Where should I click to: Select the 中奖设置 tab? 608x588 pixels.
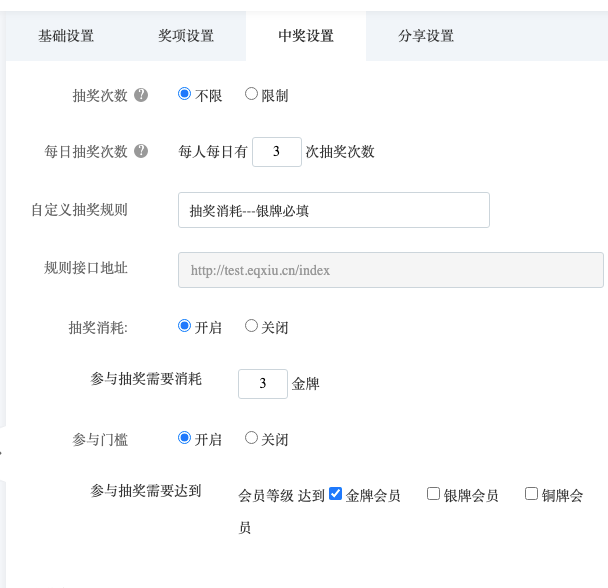[306, 36]
